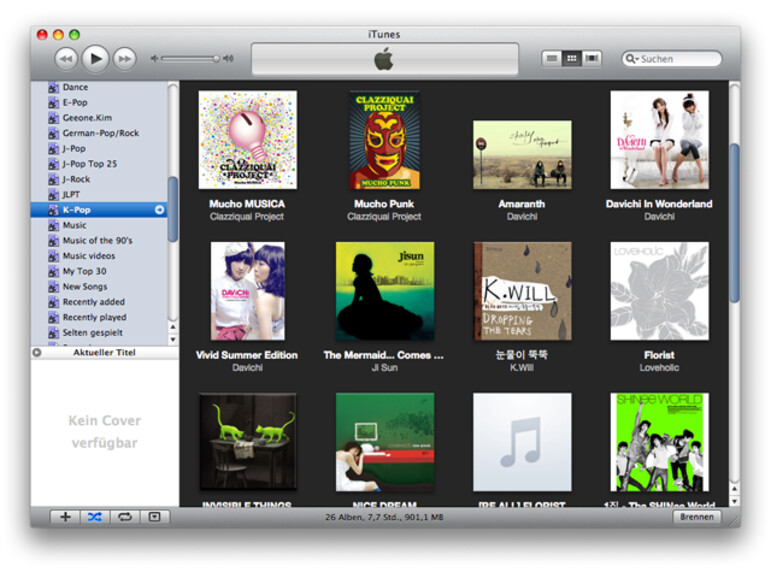Add a new playlist with plus button

[65, 517]
